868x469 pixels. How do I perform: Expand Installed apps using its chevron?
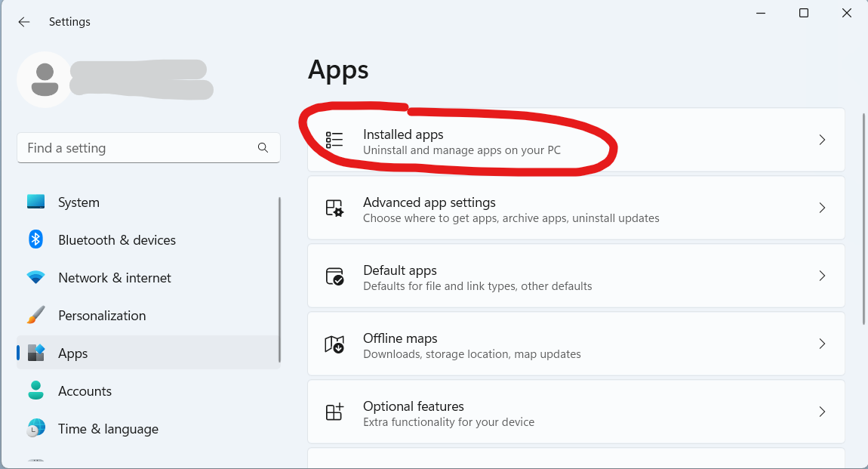(822, 140)
